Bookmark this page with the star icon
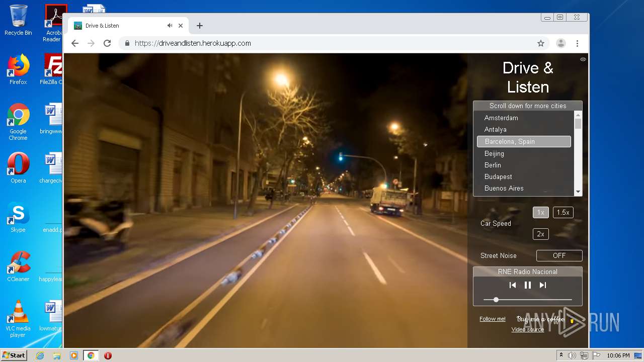644x362 pixels. 541,43
